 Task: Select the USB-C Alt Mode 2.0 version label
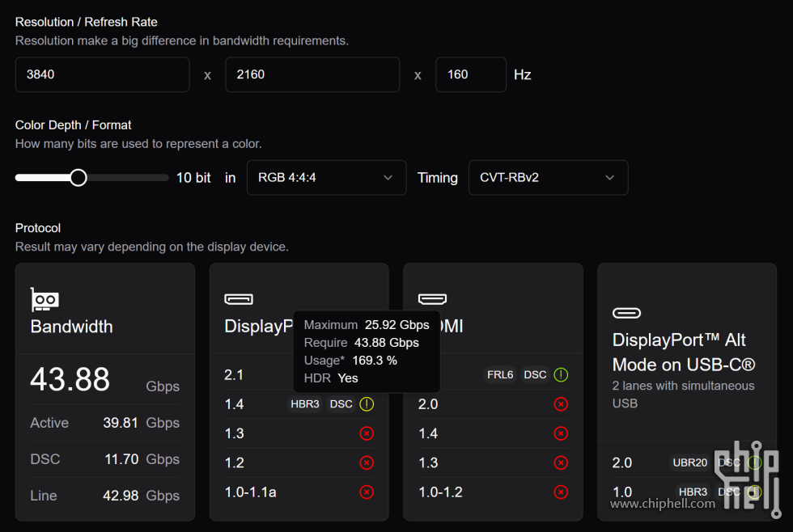coord(622,462)
